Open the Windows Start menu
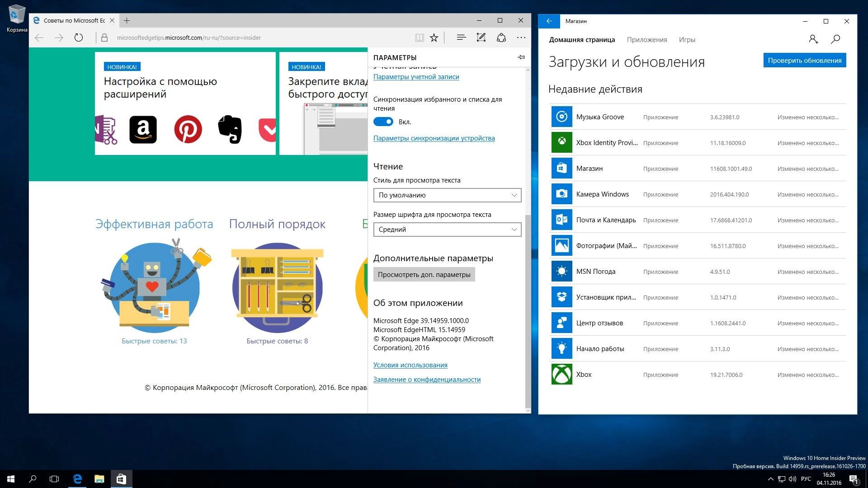868x488 pixels. 11,479
